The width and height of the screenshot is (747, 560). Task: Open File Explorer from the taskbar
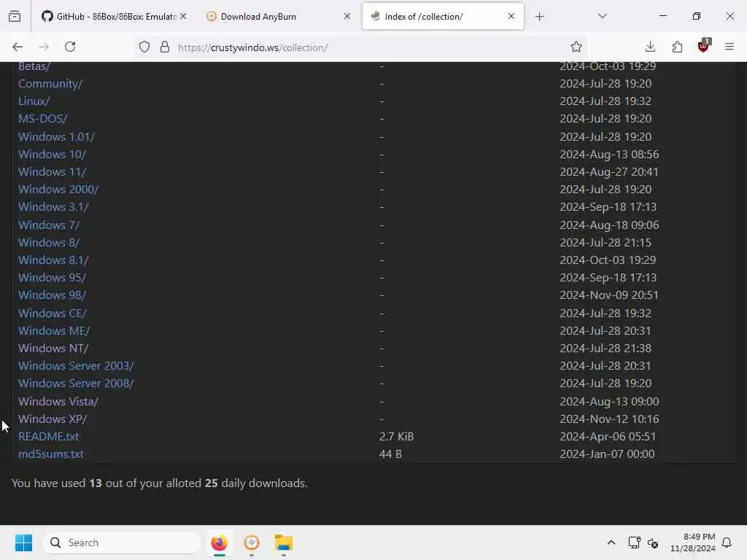pyautogui.click(x=284, y=542)
